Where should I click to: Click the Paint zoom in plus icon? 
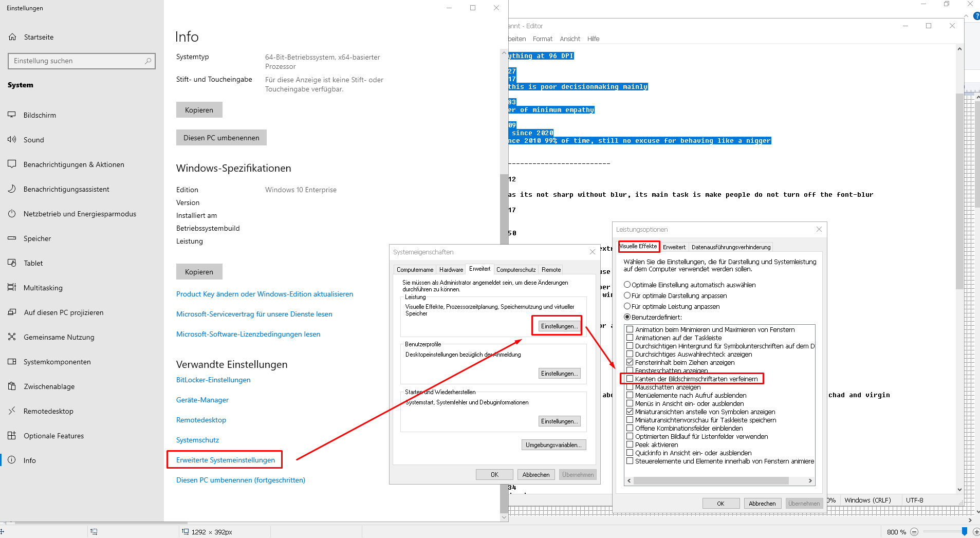(x=976, y=532)
